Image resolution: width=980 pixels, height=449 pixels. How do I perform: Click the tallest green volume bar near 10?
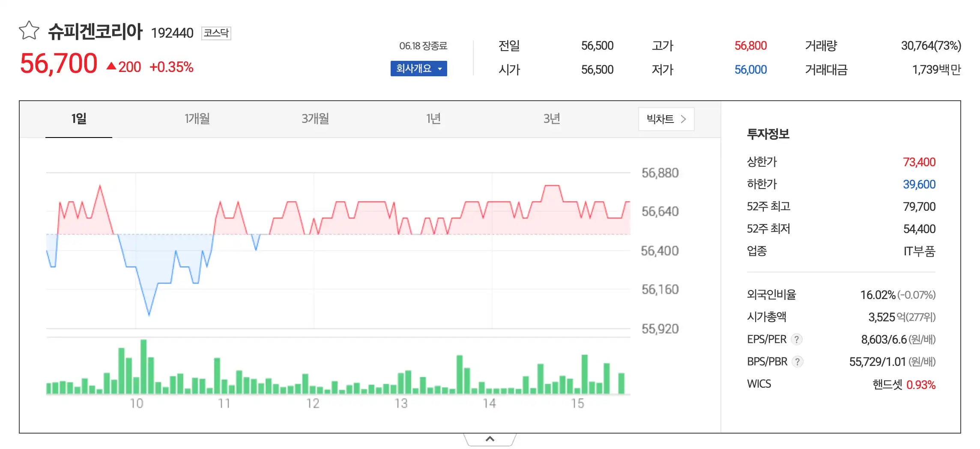pyautogui.click(x=143, y=367)
